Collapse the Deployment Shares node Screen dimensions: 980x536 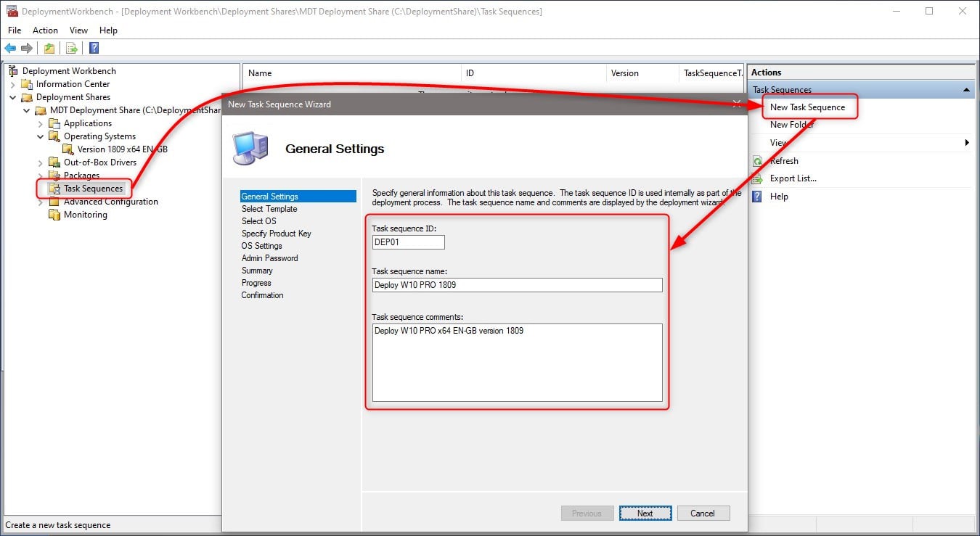pyautogui.click(x=13, y=97)
